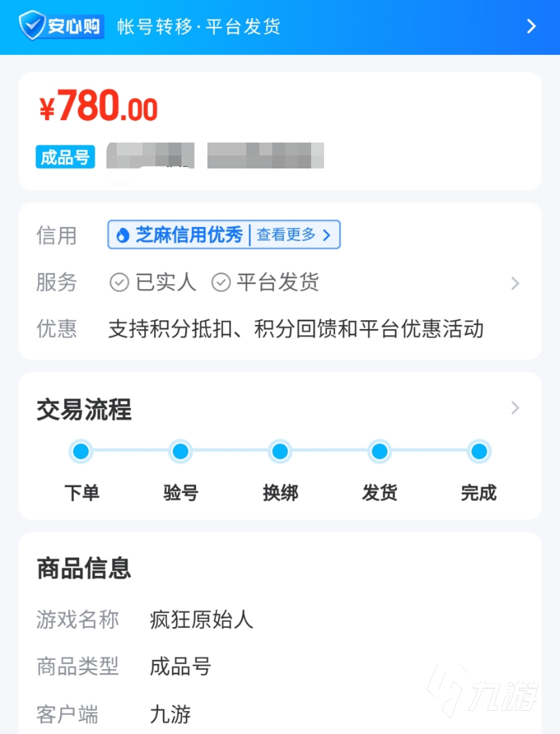Tap the 成品号 blue tag

65,157
